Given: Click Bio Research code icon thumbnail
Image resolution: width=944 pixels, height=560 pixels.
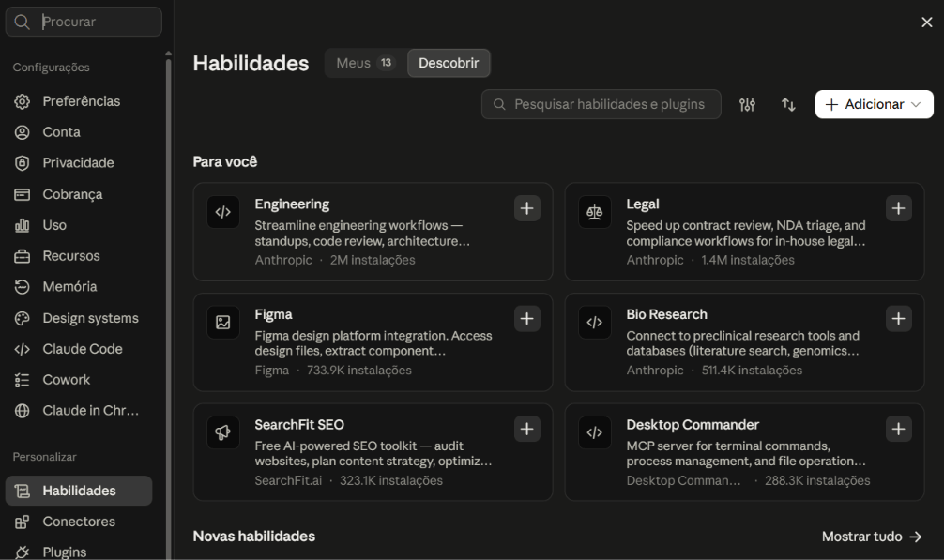Looking at the screenshot, I should pos(594,323).
